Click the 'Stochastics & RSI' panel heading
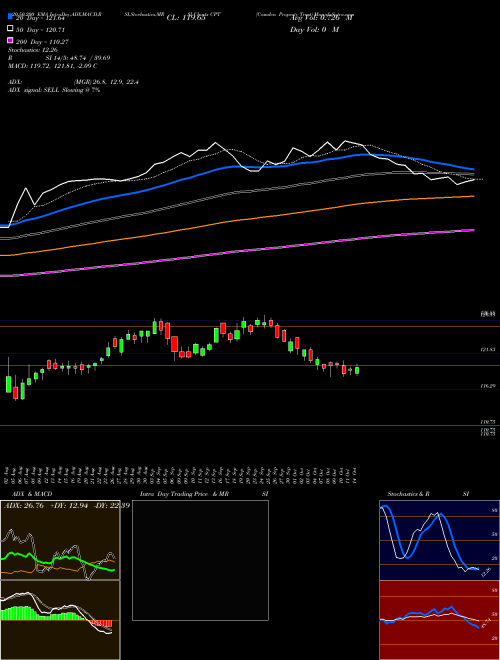The image size is (500, 660). coord(428,494)
